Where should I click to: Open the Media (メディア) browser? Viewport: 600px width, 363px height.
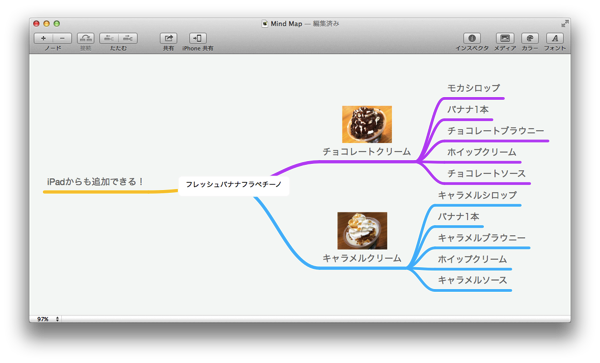(505, 38)
